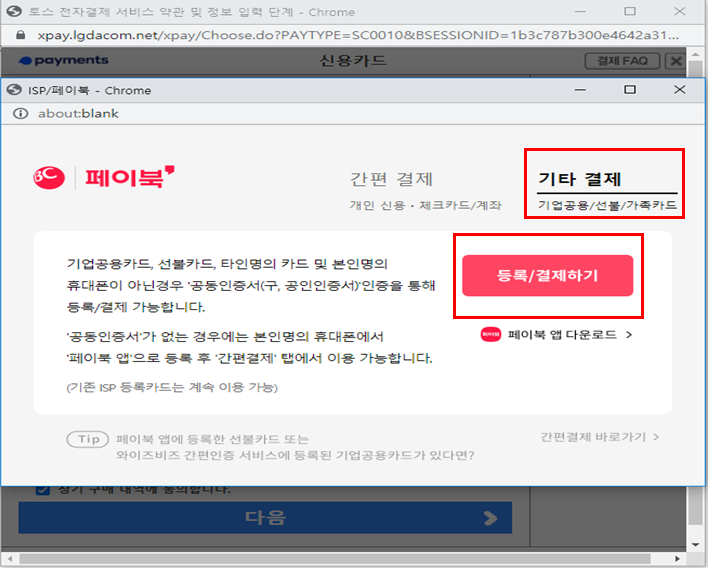This screenshot has height=570, width=709.
Task: Click the red 페이북 app icon
Action: (x=491, y=334)
